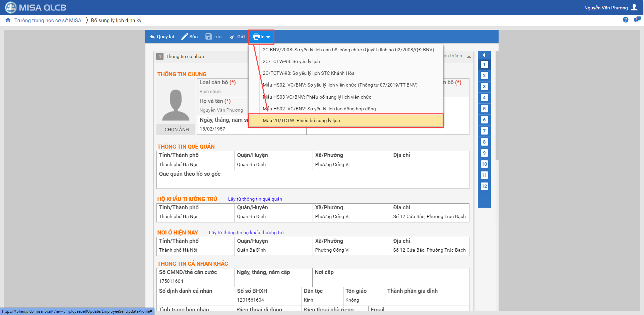Jump to section 5 in navigator
Screen dimensions: 644x315
tap(484, 109)
